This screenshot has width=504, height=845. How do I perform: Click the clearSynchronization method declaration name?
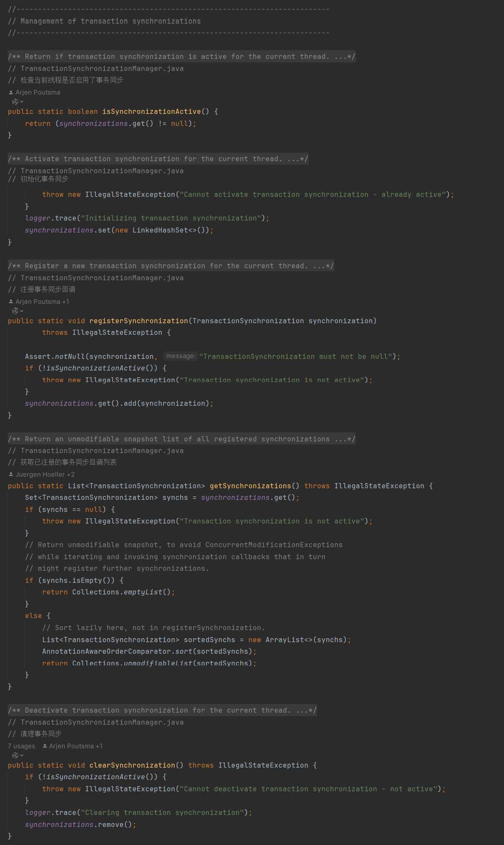tap(132, 765)
